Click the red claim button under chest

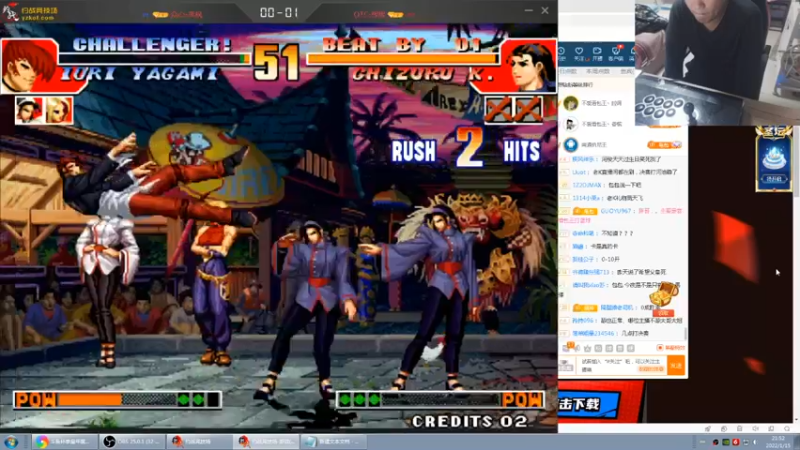pyautogui.click(x=663, y=313)
